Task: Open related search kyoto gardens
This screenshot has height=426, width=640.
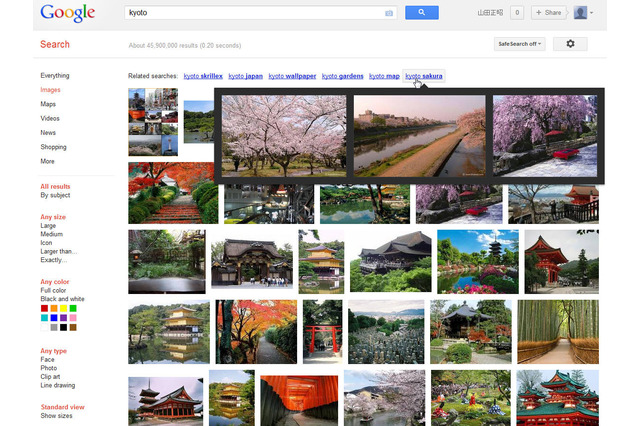Action: (x=342, y=76)
